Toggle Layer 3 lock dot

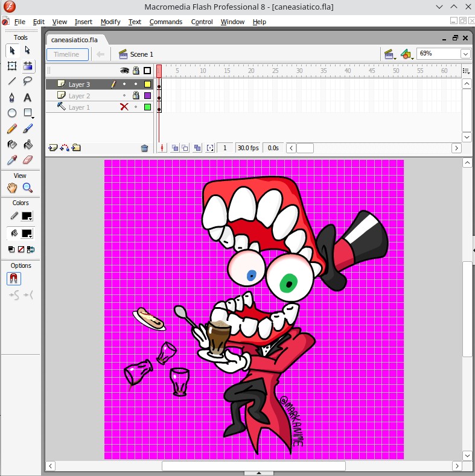(136, 84)
